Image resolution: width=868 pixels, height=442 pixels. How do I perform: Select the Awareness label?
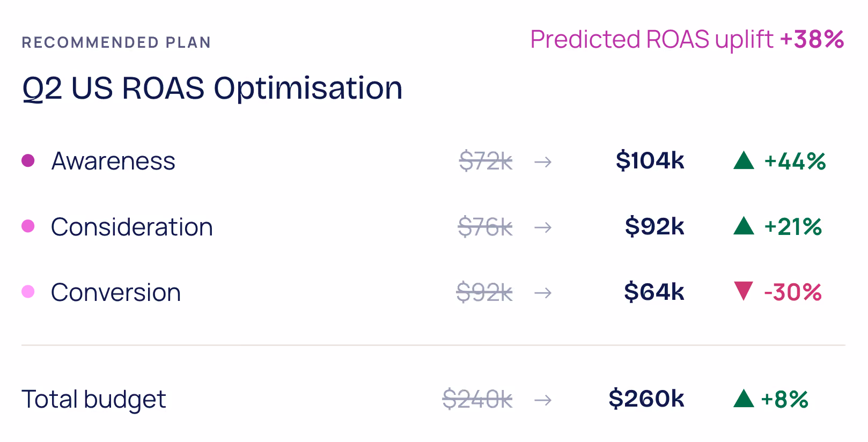(113, 161)
